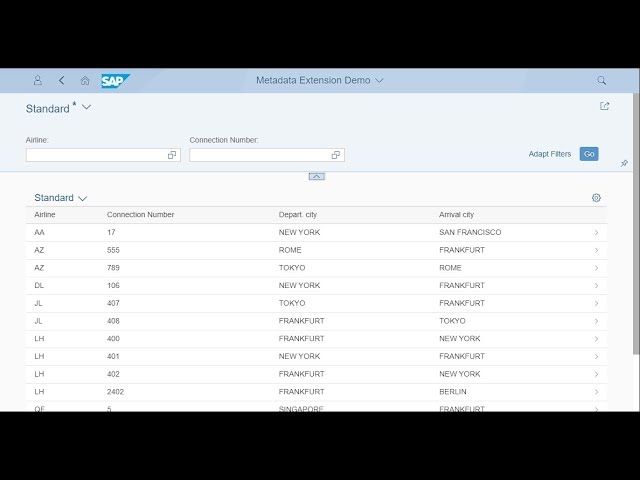Open value help for Airline field
This screenshot has width=640, height=480.
[x=172, y=155]
